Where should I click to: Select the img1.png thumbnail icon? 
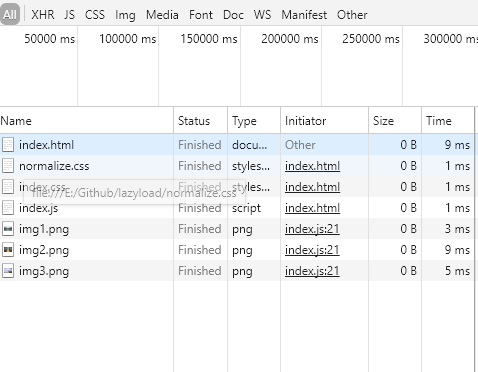pyautogui.click(x=8, y=229)
